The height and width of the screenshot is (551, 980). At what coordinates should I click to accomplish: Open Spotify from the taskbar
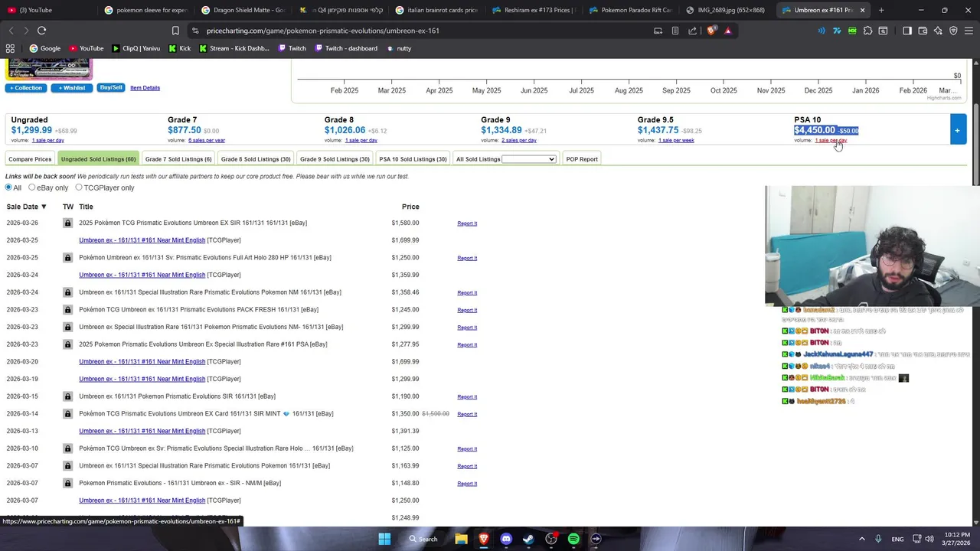[x=573, y=539]
